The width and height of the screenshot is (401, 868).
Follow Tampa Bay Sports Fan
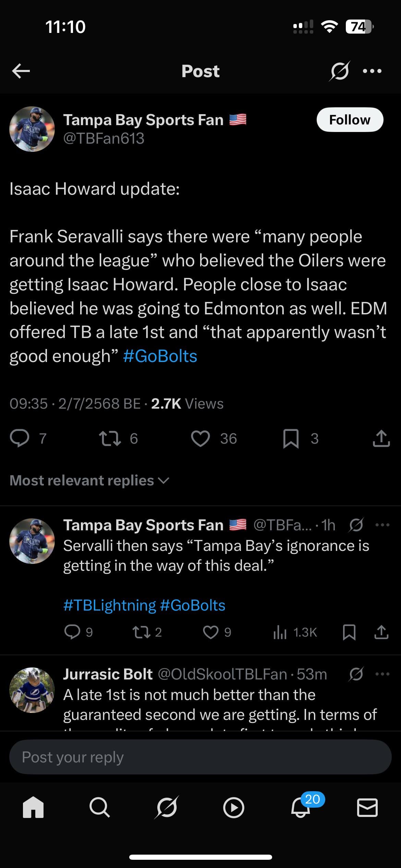point(350,120)
